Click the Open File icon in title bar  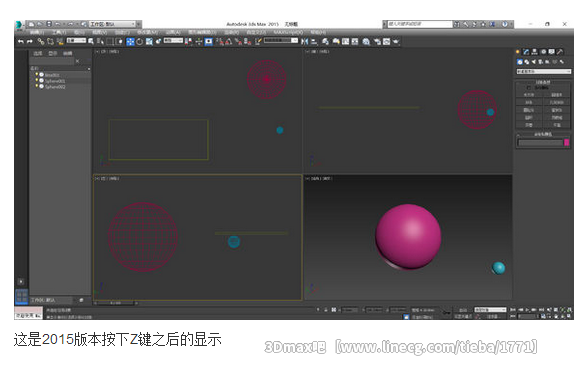[40, 24]
